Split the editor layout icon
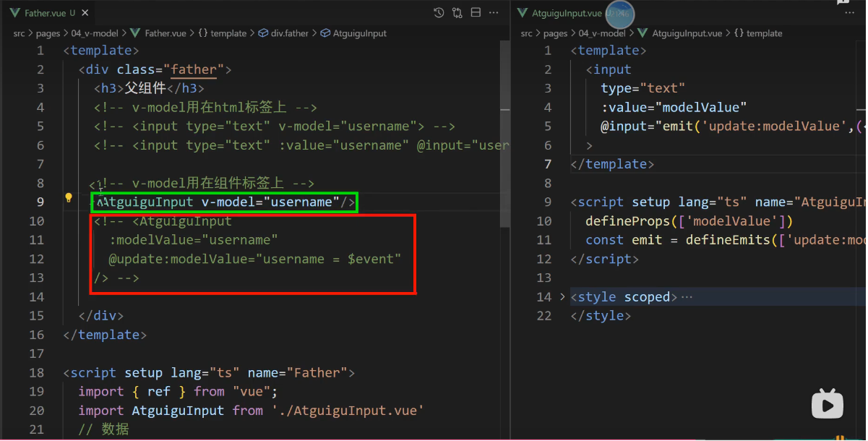Image resolution: width=868 pixels, height=441 pixels. click(x=476, y=13)
